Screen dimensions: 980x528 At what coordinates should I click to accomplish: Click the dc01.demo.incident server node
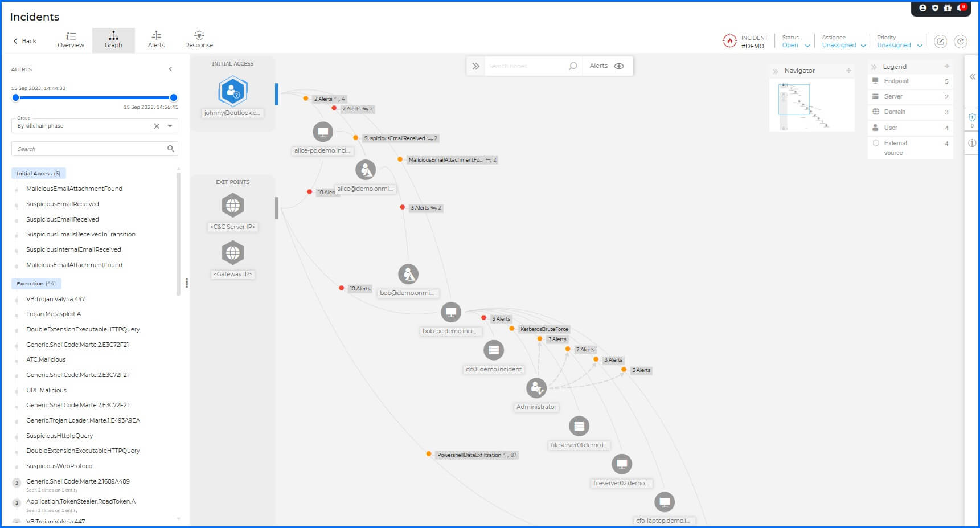click(493, 350)
